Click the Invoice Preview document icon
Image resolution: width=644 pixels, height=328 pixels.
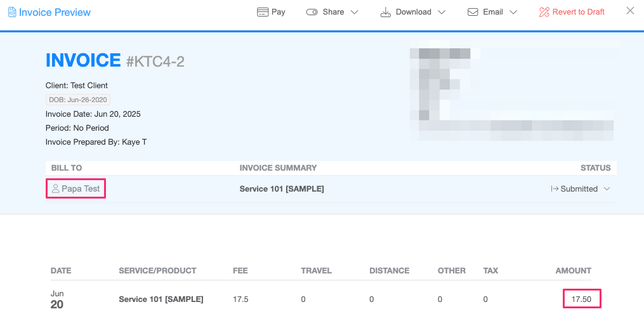click(12, 12)
